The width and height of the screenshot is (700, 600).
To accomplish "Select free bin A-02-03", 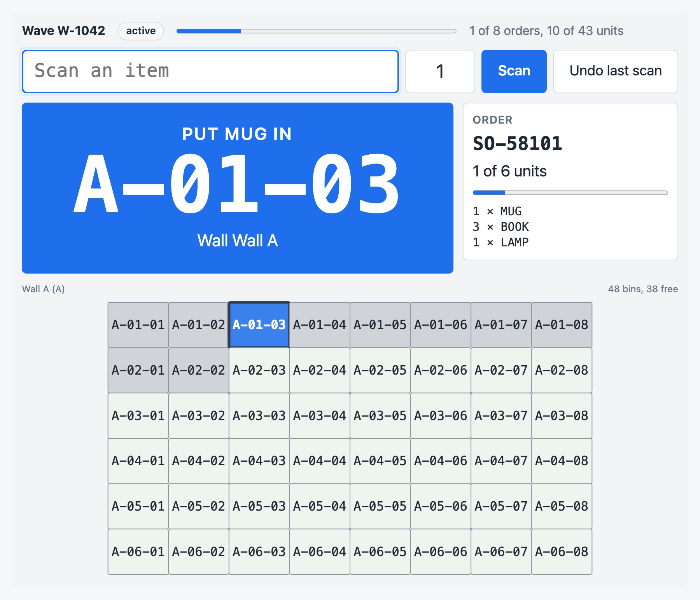I will point(259,370).
